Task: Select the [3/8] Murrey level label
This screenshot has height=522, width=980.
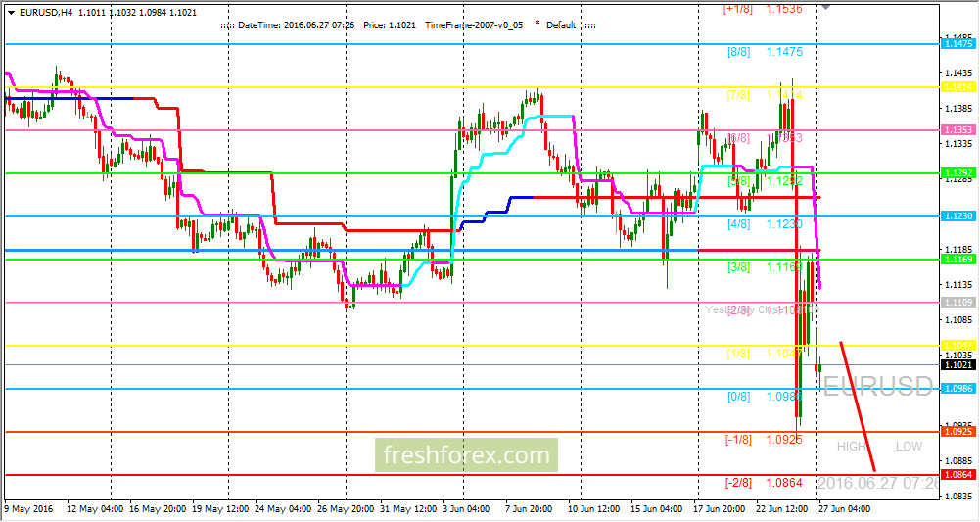Action: point(738,267)
